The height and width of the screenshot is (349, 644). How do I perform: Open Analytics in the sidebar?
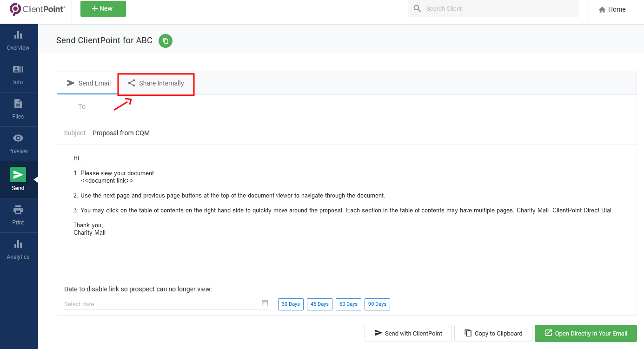(x=18, y=250)
